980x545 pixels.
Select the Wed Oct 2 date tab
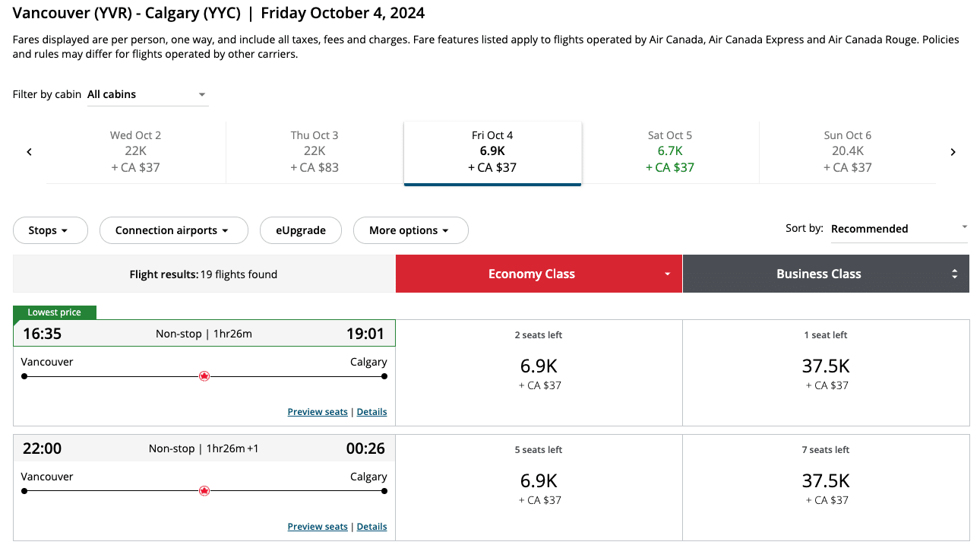pyautogui.click(x=135, y=151)
